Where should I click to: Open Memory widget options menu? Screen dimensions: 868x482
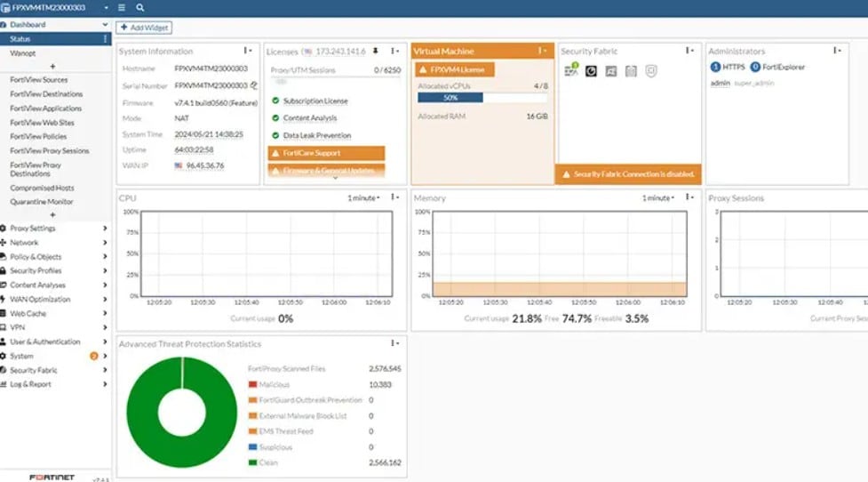coord(689,197)
